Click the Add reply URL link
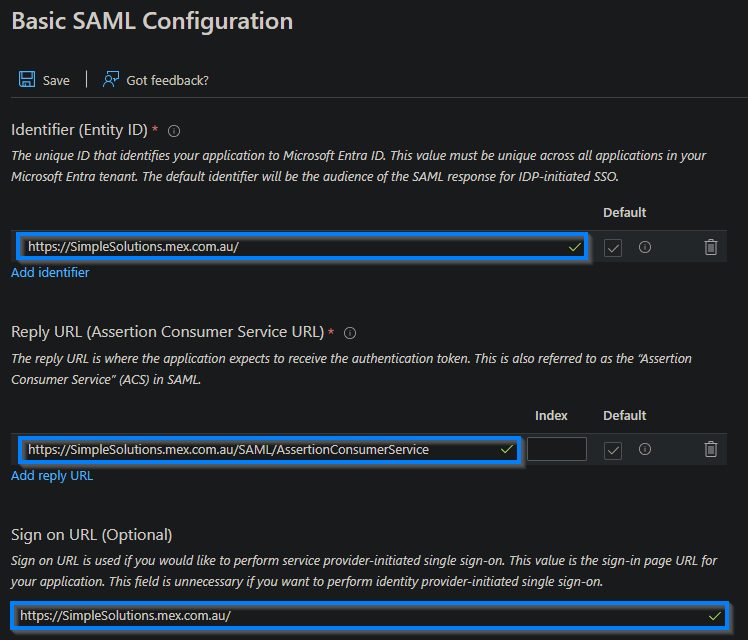 (x=52, y=476)
